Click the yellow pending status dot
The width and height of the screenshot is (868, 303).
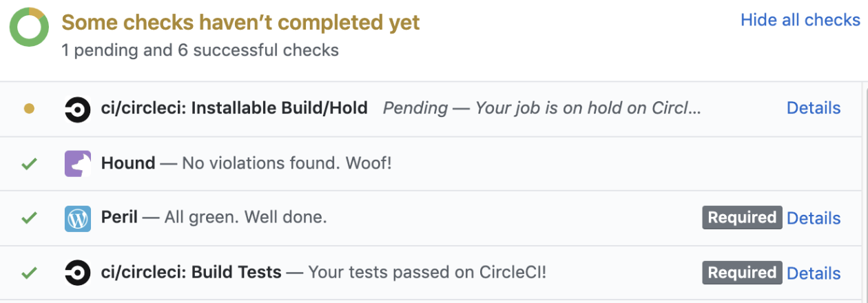29,109
